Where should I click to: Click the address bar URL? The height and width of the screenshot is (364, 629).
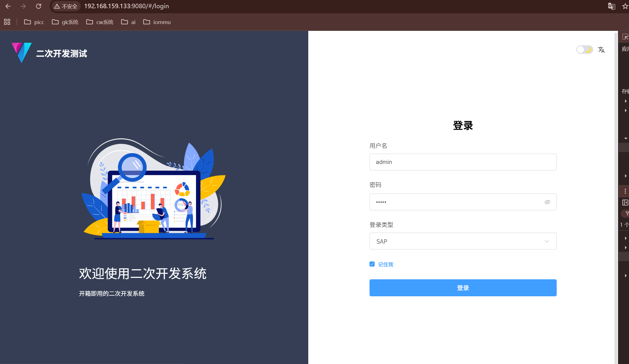pos(126,6)
